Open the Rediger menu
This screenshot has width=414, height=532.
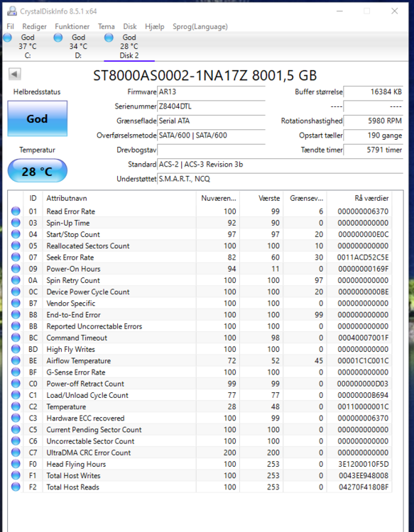pyautogui.click(x=34, y=26)
